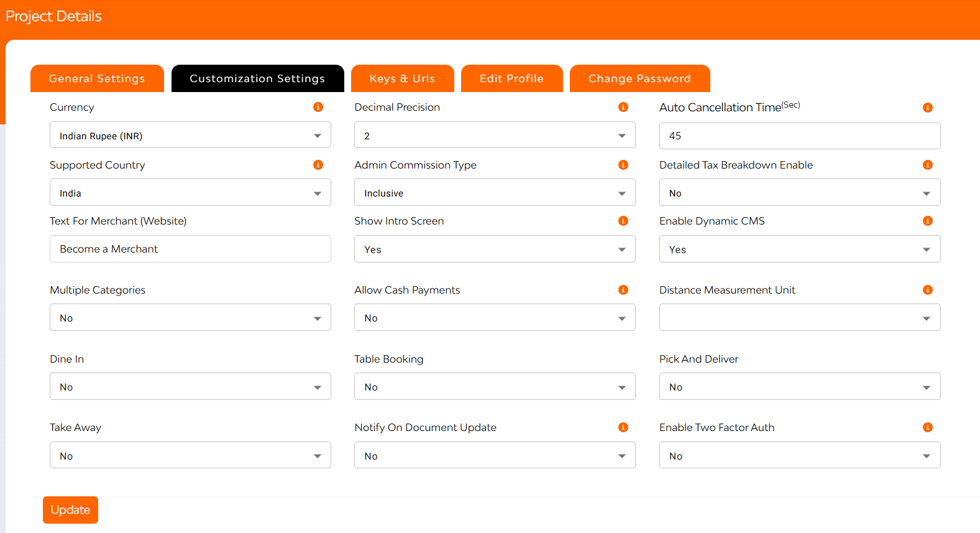Image resolution: width=980 pixels, height=533 pixels.
Task: Click the info icon beside Decimal Precision
Action: [x=623, y=107]
